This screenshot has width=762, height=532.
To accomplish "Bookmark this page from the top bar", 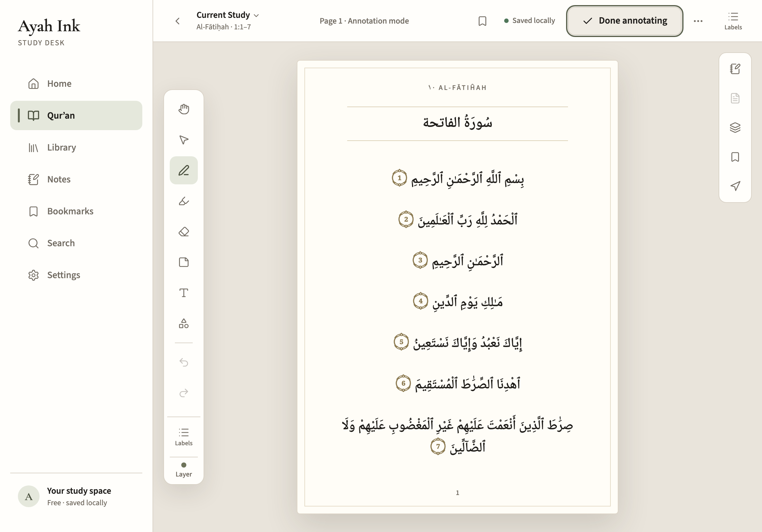I will (x=482, y=21).
